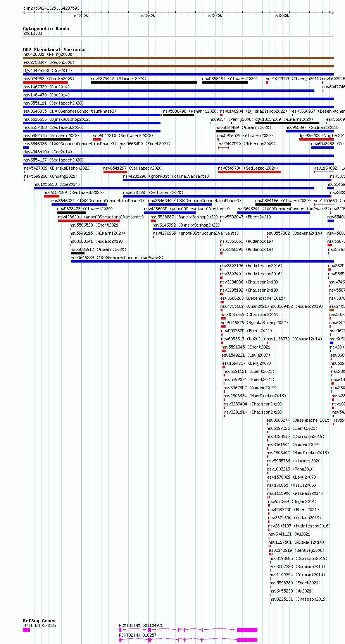
Task: Click esv3646341 (1000GenomesConsortiumPhase3) label
Action: [x=283, y=209]
